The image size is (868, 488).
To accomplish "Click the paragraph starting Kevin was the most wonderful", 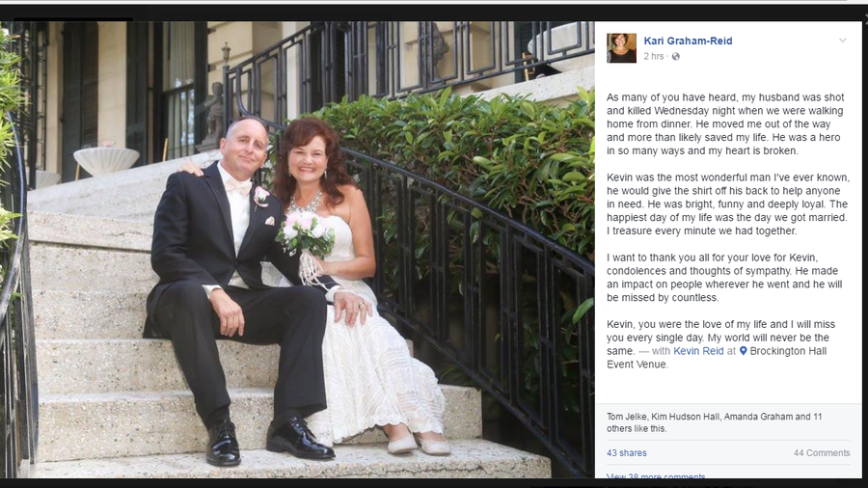I will point(727,204).
